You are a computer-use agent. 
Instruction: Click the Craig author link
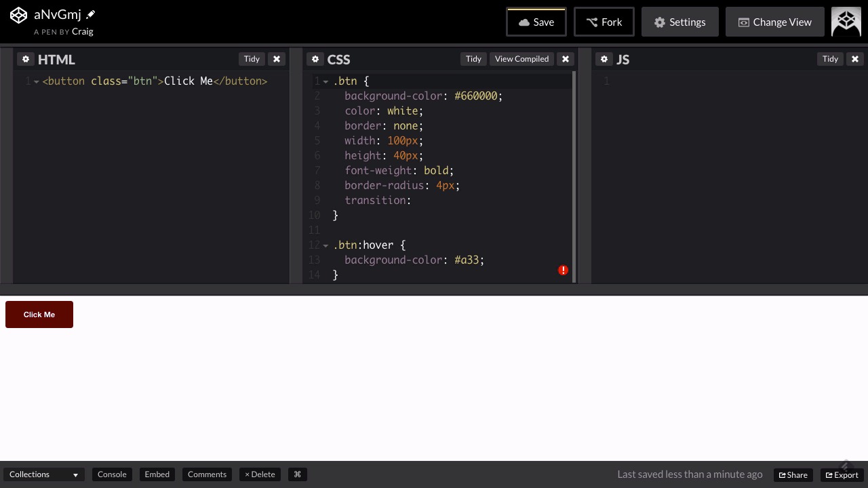click(x=82, y=31)
